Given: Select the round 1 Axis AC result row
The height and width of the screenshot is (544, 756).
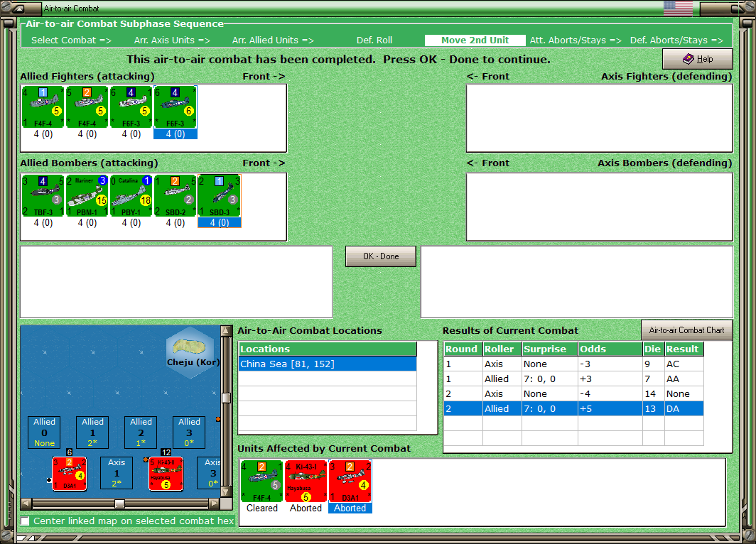Looking at the screenshot, I should pyautogui.click(x=573, y=364).
